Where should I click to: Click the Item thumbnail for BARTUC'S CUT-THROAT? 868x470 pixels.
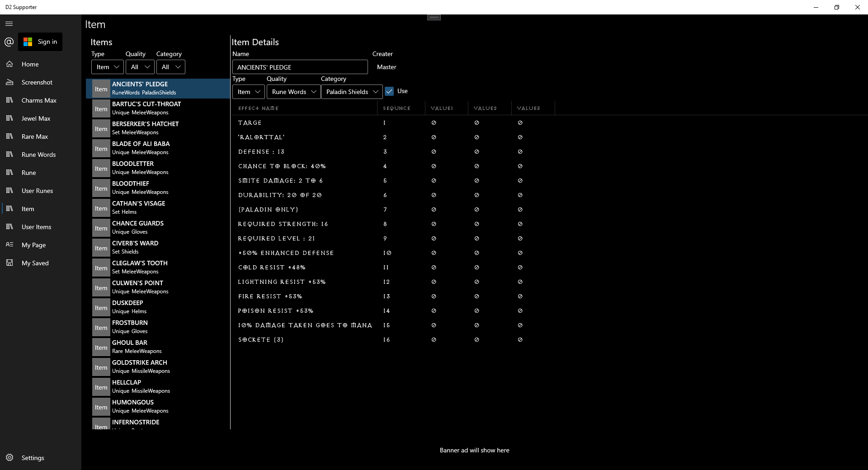point(101,109)
